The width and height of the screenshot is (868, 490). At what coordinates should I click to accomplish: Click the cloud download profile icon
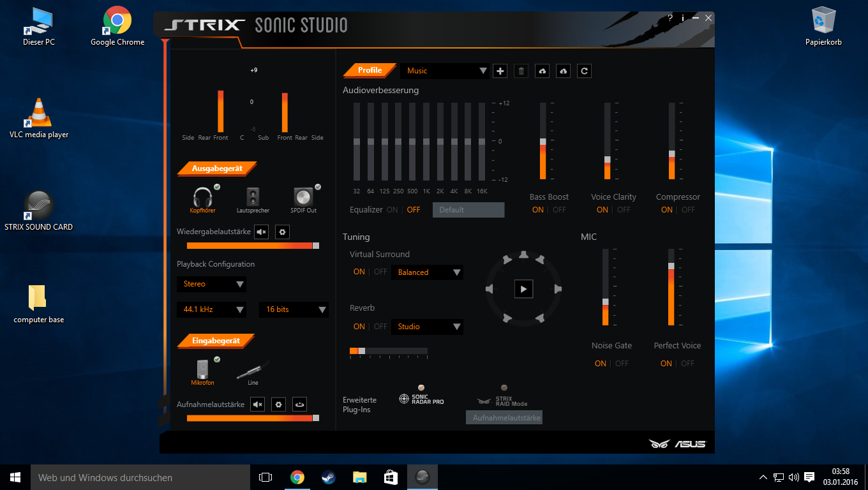[x=563, y=71]
